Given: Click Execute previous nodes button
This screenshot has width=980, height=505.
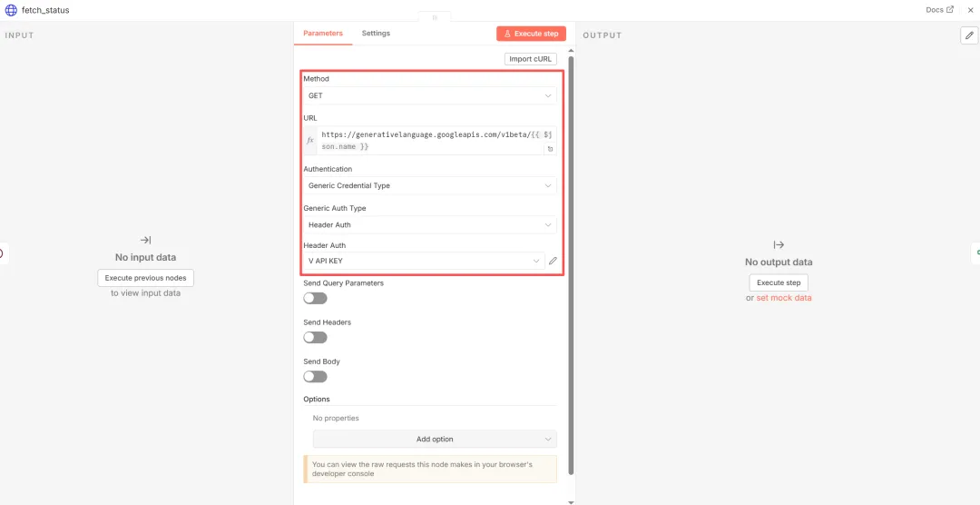Looking at the screenshot, I should (145, 278).
